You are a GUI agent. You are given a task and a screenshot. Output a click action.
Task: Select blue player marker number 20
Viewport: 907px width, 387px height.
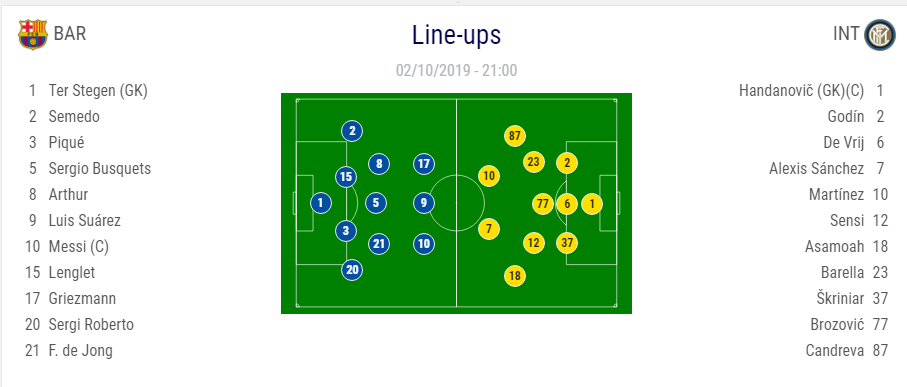[x=352, y=270]
